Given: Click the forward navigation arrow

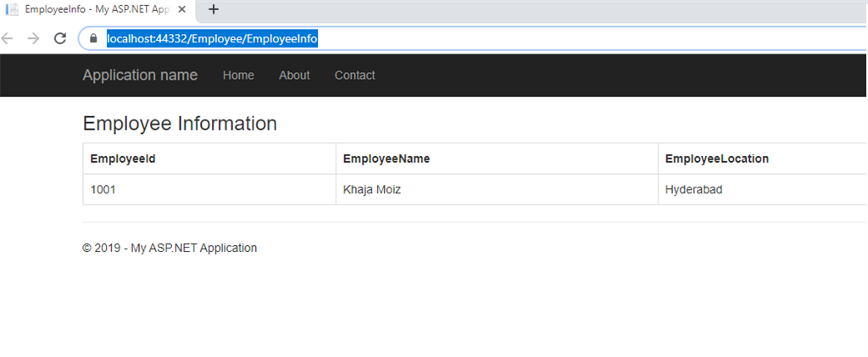Looking at the screenshot, I should click(x=33, y=38).
